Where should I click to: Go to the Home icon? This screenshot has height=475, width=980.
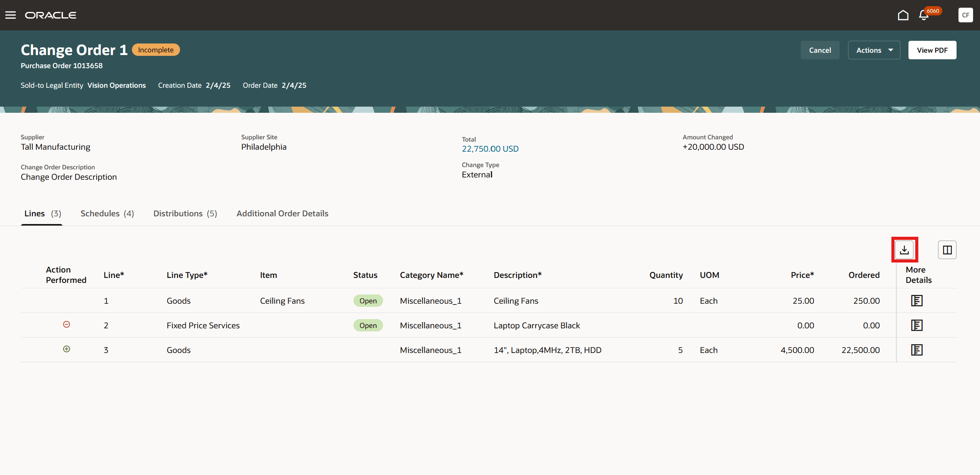(903, 15)
